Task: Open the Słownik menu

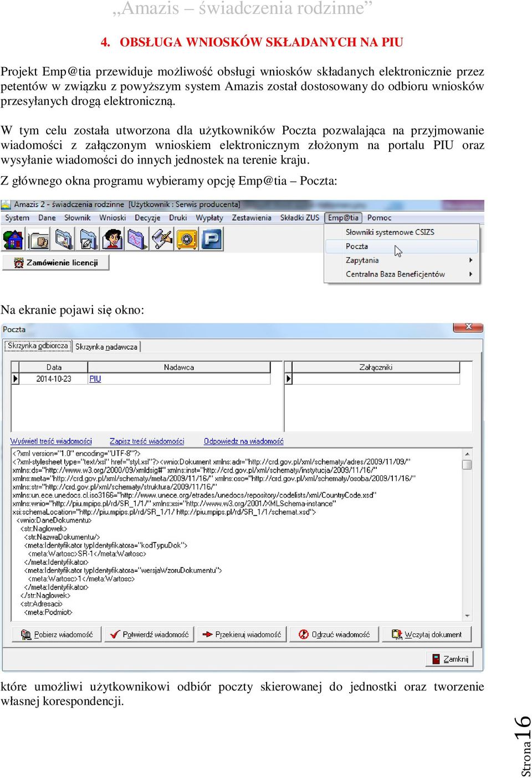Action: click(77, 218)
